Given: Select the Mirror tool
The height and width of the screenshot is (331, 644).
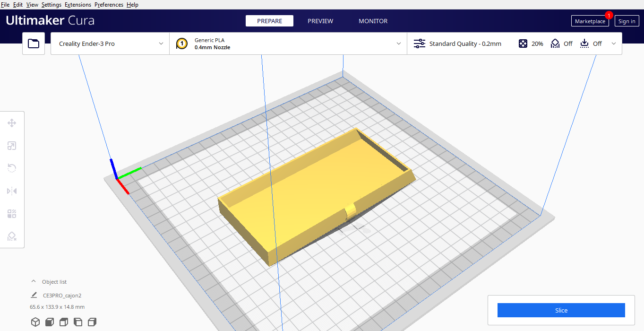Looking at the screenshot, I should pyautogui.click(x=11, y=191).
